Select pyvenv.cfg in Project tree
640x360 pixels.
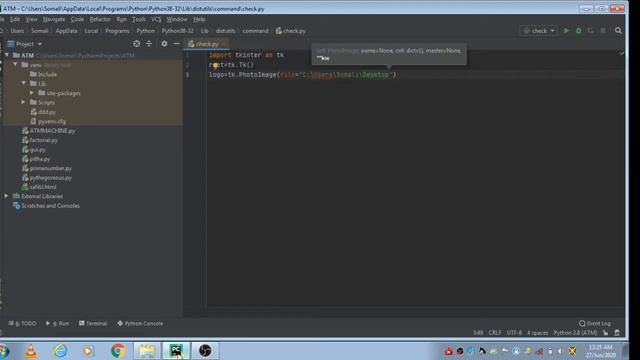click(51, 121)
